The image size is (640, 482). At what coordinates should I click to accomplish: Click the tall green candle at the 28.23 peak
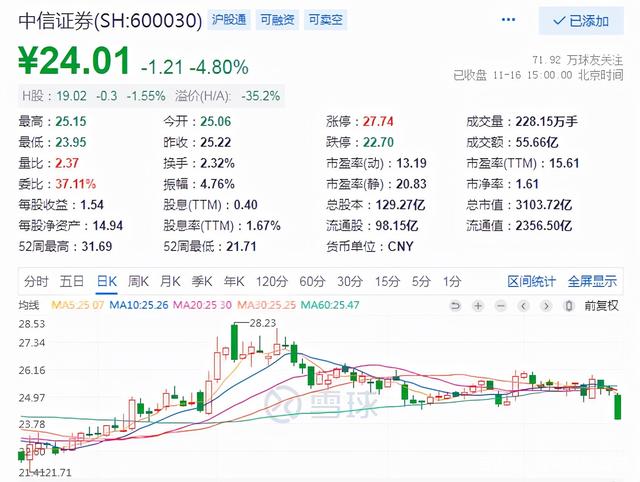tap(234, 342)
